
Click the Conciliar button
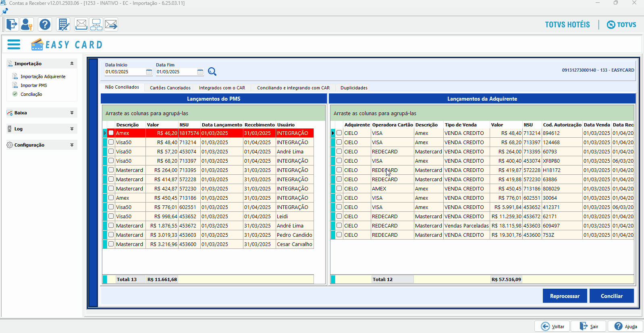pos(612,296)
